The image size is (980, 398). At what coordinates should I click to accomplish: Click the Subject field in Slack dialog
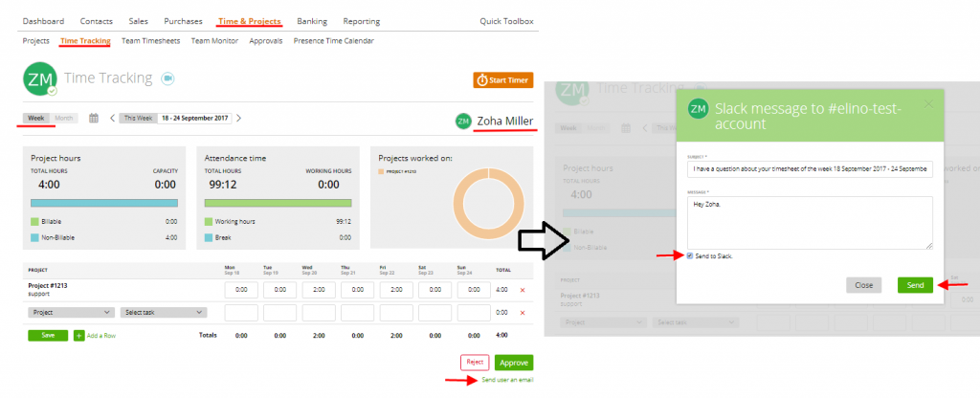click(810, 169)
